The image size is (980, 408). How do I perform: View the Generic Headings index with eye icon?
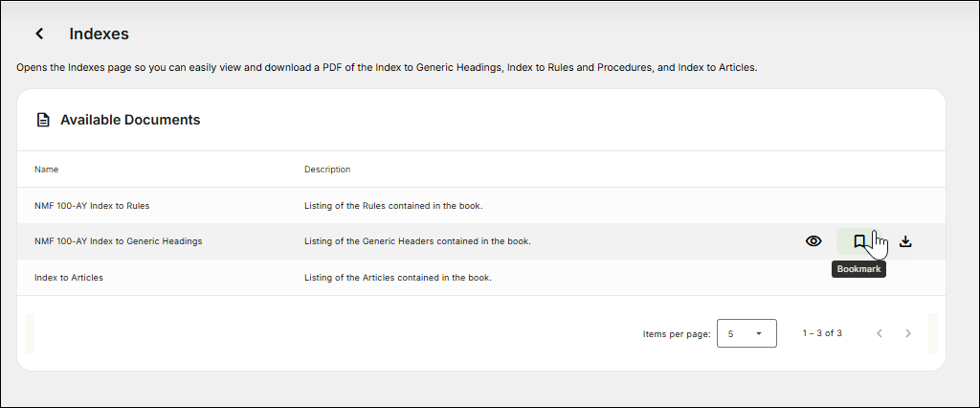813,241
